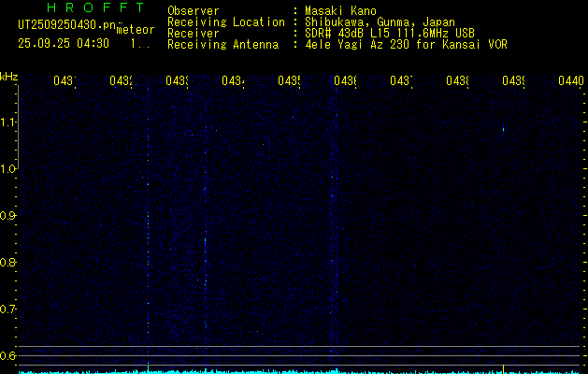Click the 0.7 kHz frequency axis label
The width and height of the screenshot is (588, 374).
coord(8,309)
